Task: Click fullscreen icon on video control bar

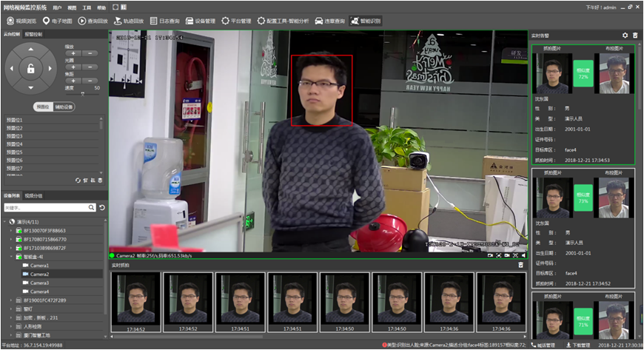Action: click(x=515, y=255)
